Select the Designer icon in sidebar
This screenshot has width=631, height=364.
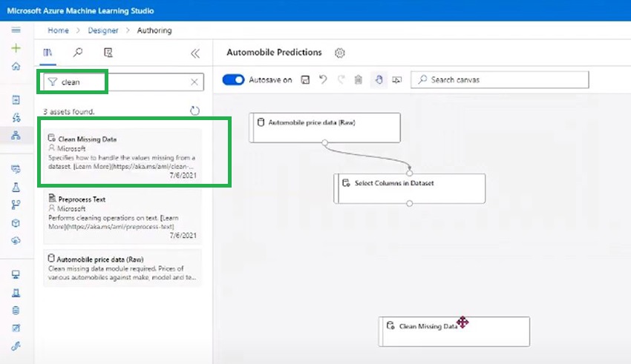coord(16,136)
